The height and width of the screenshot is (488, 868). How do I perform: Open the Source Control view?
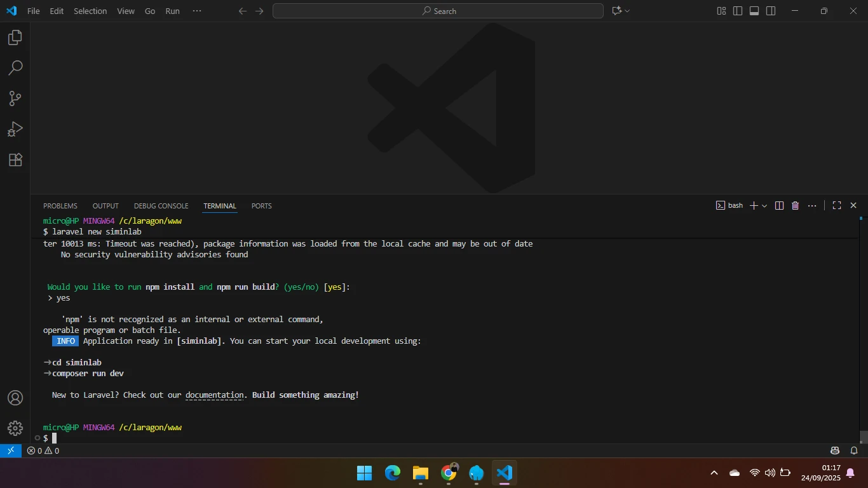(x=15, y=98)
